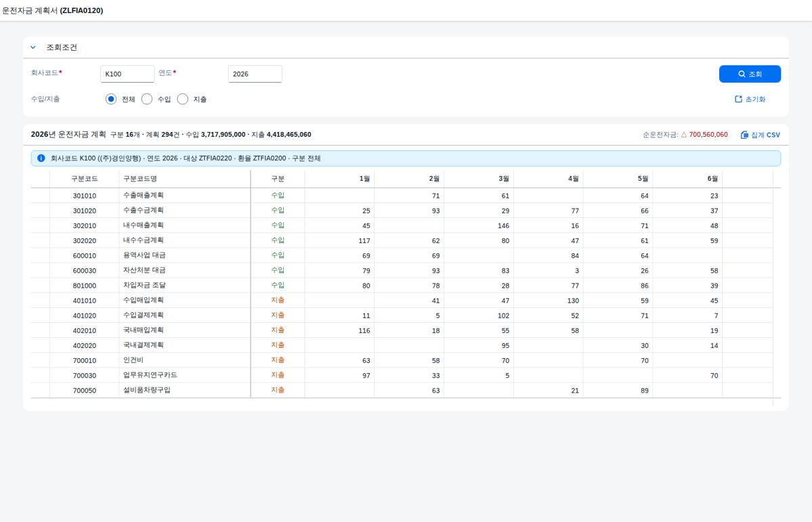
Task: Select row code 402010
Action: [85, 331]
